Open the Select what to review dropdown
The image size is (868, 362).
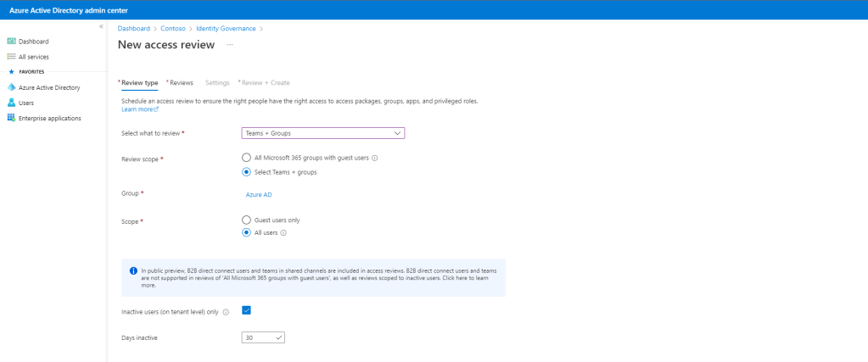[x=322, y=133]
